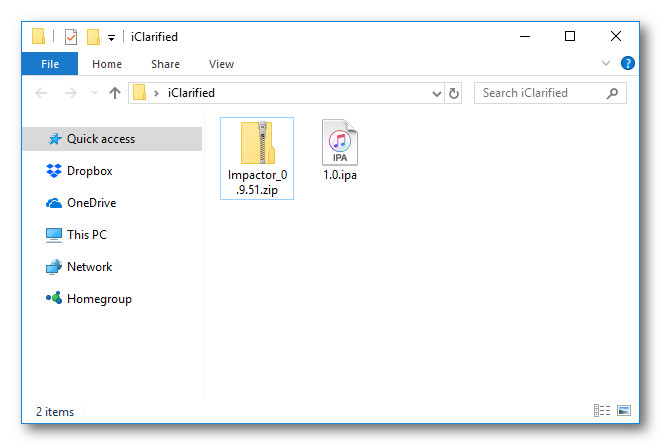Open the Share ribbon tab
The width and height of the screenshot is (661, 445).
[165, 64]
